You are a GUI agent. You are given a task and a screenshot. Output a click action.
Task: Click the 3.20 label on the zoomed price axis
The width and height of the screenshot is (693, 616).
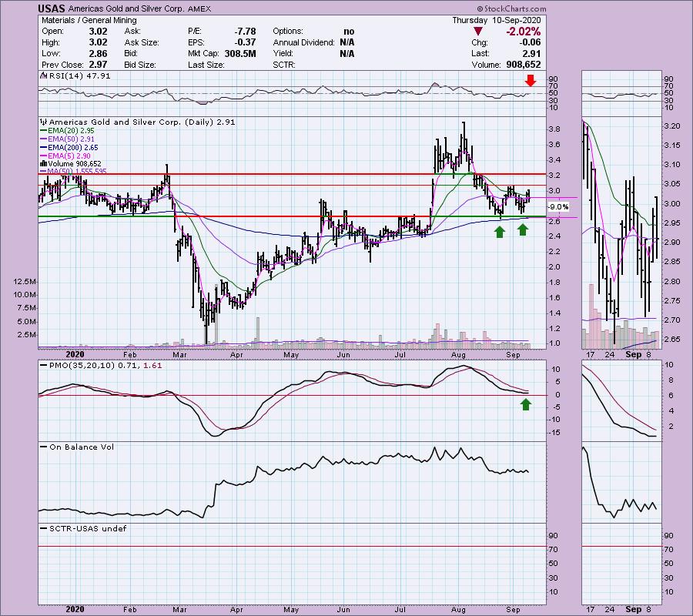[x=672, y=126]
